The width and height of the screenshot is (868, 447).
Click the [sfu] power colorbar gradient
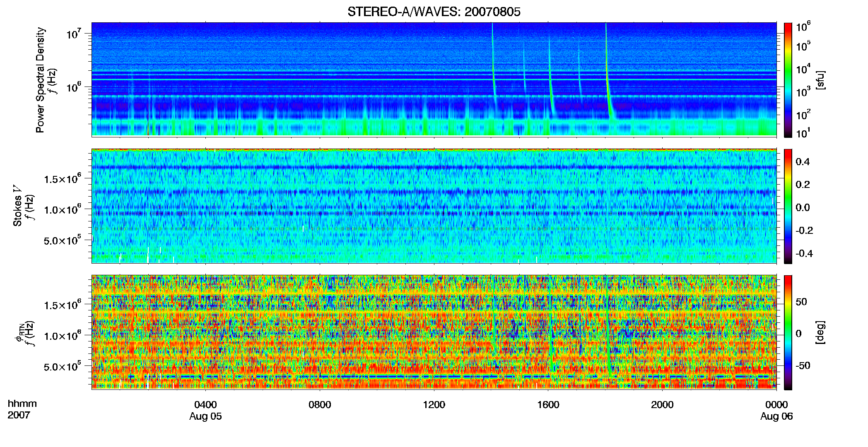point(788,80)
